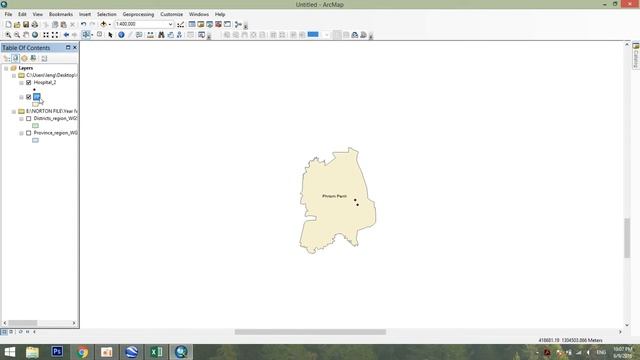Click the Add Data button

click(x=103, y=24)
